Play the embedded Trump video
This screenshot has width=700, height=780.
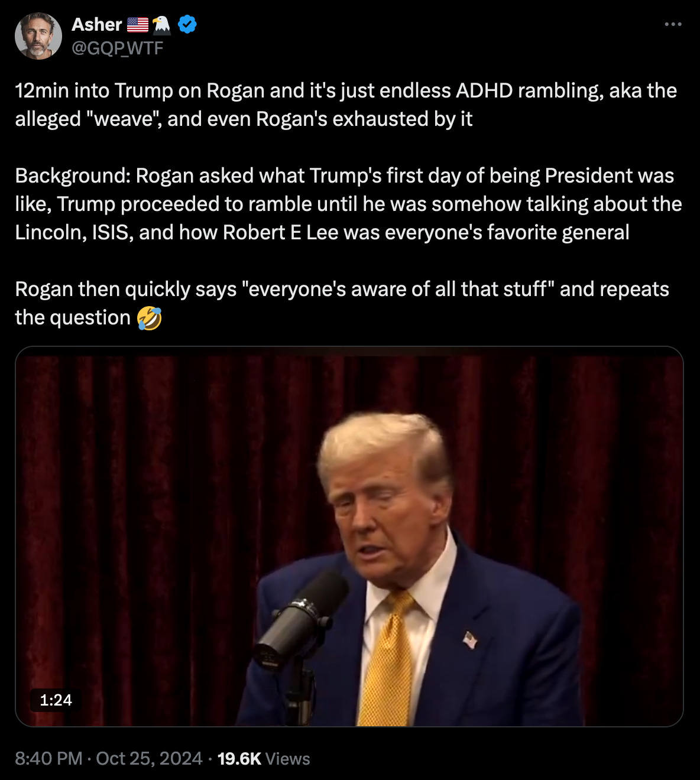[349, 537]
